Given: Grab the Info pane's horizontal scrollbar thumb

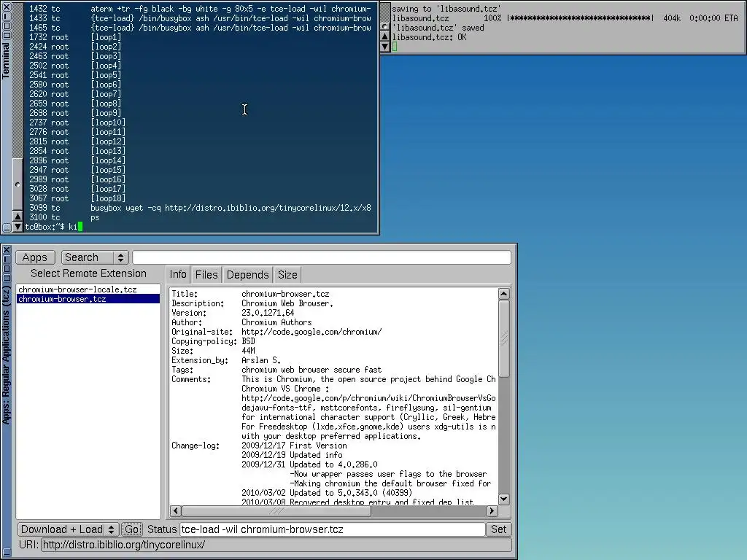Looking at the screenshot, I should [x=276, y=511].
